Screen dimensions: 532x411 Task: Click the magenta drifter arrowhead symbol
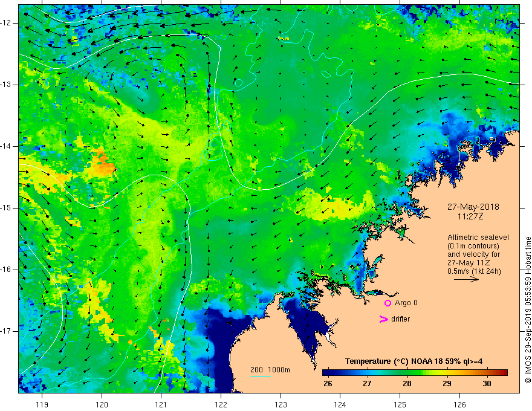[383, 319]
